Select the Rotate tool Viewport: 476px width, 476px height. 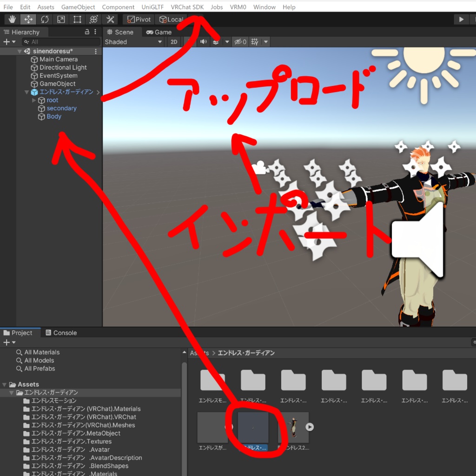tap(45, 19)
